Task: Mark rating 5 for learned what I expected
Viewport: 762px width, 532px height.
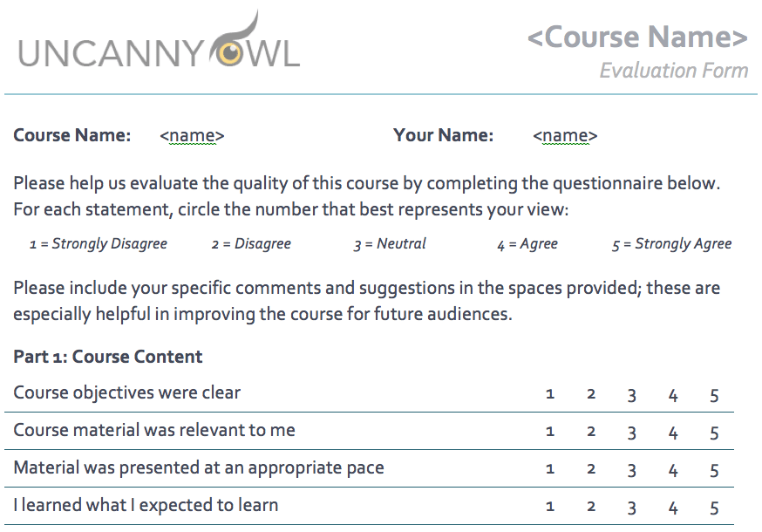Action: coord(714,508)
